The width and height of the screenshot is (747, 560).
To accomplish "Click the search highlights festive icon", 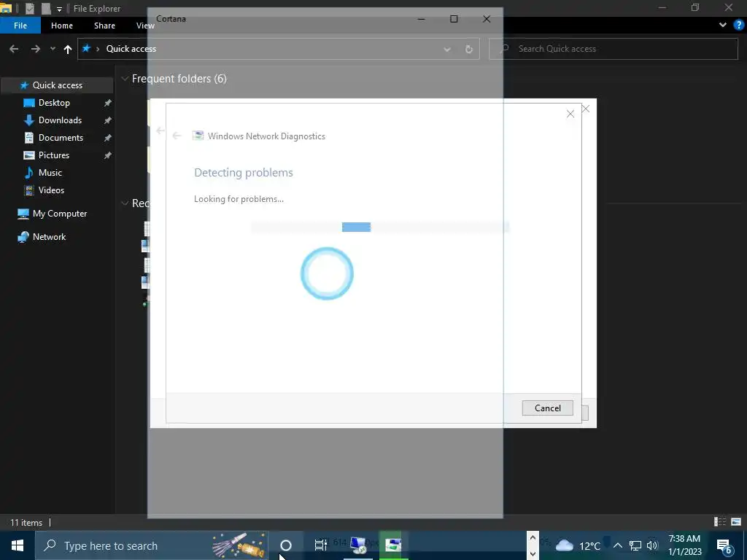I will click(x=239, y=545).
